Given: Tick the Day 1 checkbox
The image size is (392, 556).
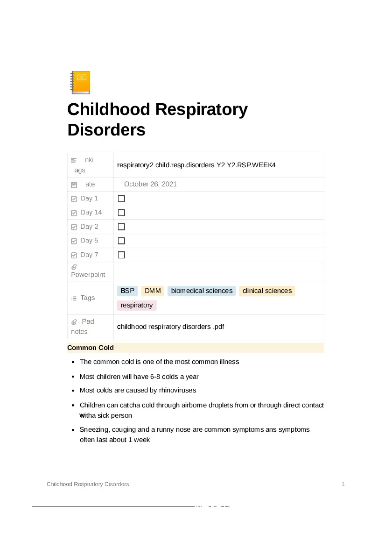Looking at the screenshot, I should [121, 199].
